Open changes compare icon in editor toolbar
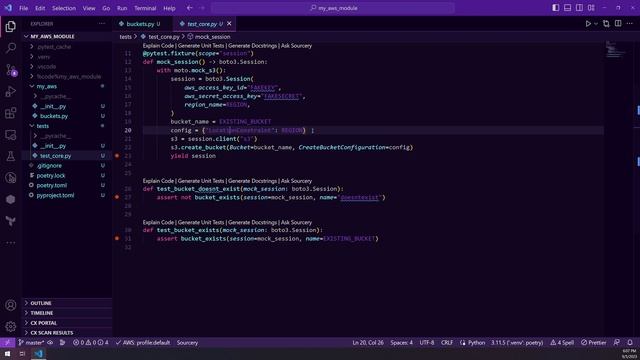 tap(606, 24)
